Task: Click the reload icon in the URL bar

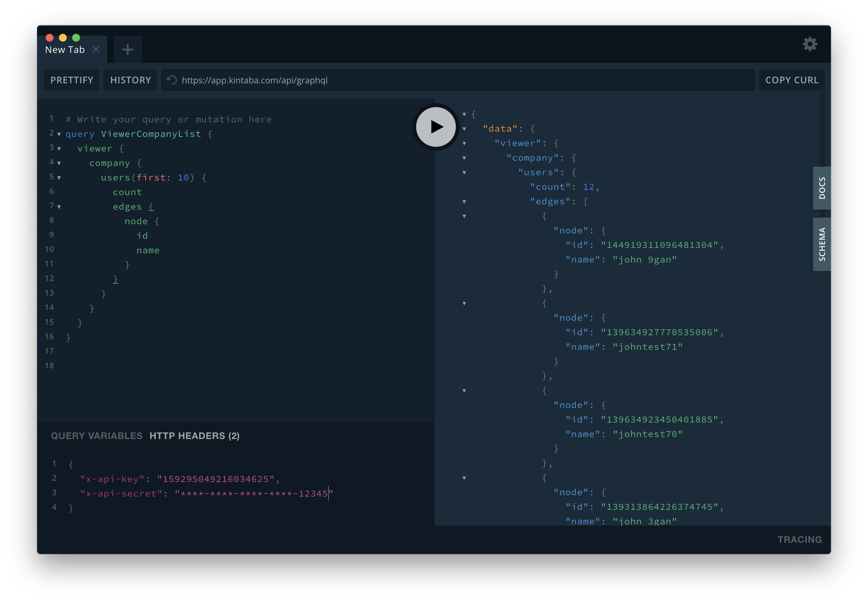Action: click(x=172, y=80)
